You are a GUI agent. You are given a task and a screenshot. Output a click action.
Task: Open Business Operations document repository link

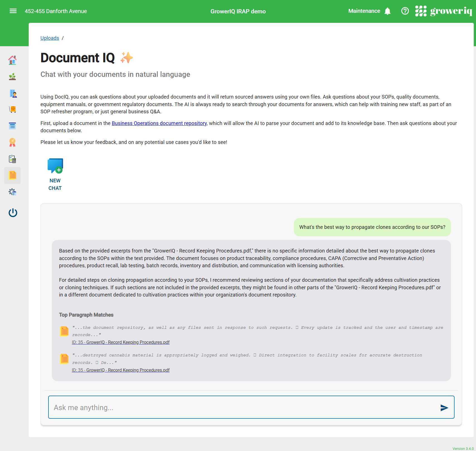159,123
